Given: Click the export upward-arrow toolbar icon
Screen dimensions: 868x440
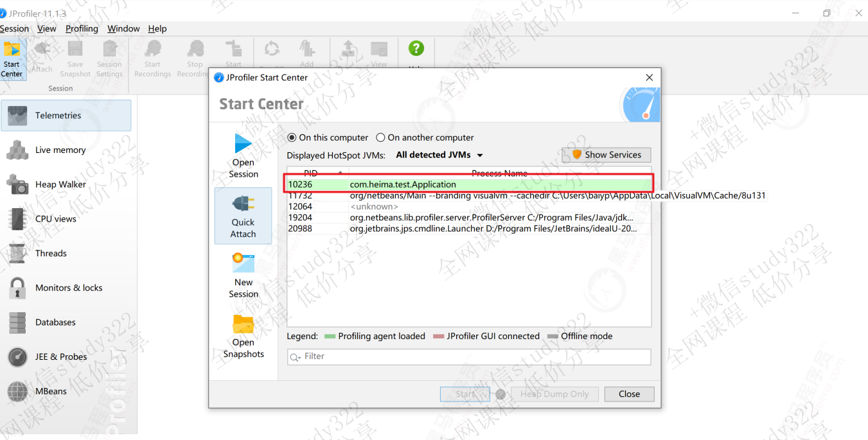Looking at the screenshot, I should 348,49.
